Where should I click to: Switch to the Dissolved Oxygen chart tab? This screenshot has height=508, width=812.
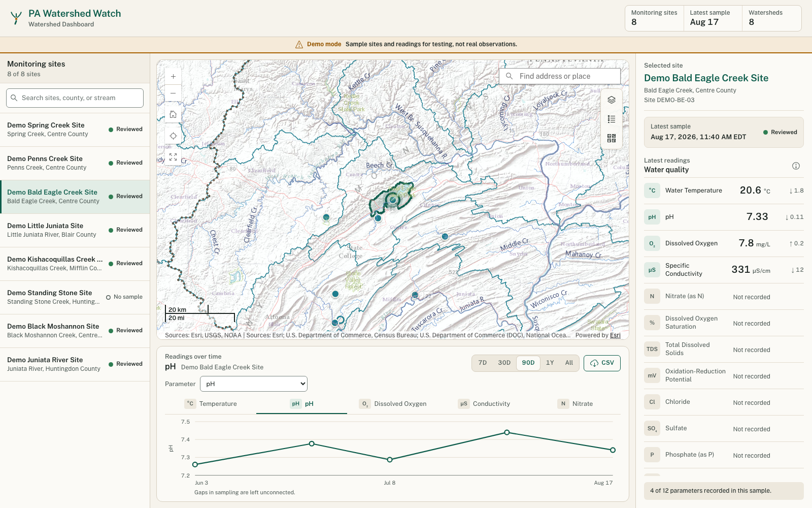[x=393, y=404]
